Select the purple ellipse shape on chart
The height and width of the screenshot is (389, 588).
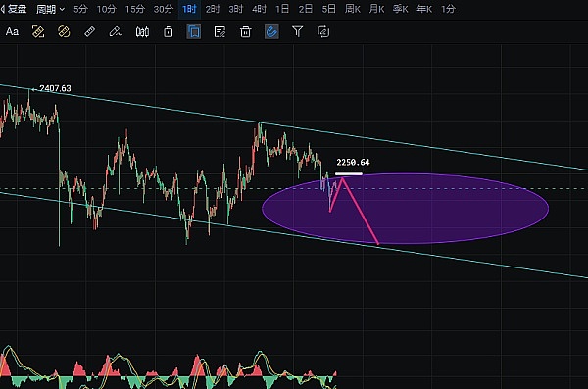[x=406, y=209]
